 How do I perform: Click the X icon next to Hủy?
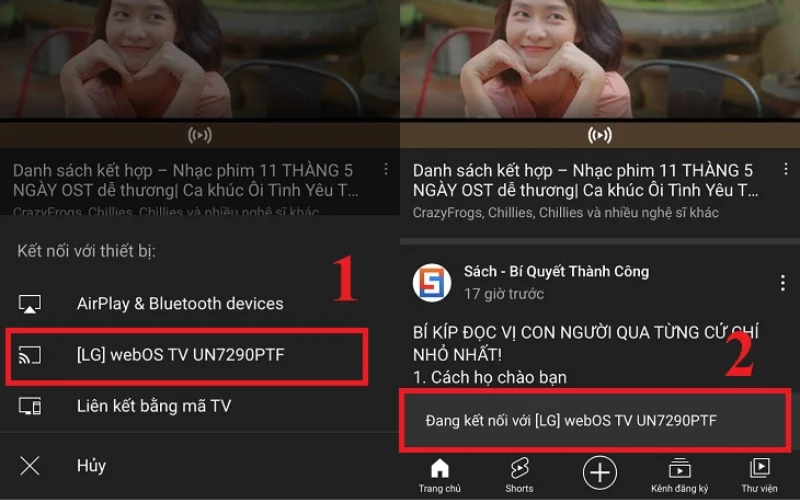[30, 466]
